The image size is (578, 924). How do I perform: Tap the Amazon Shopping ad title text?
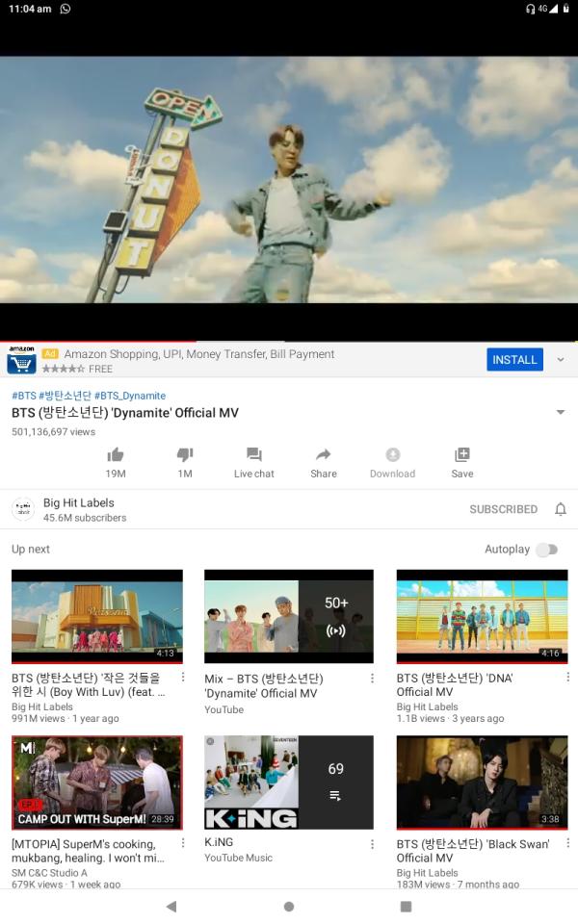click(x=199, y=354)
